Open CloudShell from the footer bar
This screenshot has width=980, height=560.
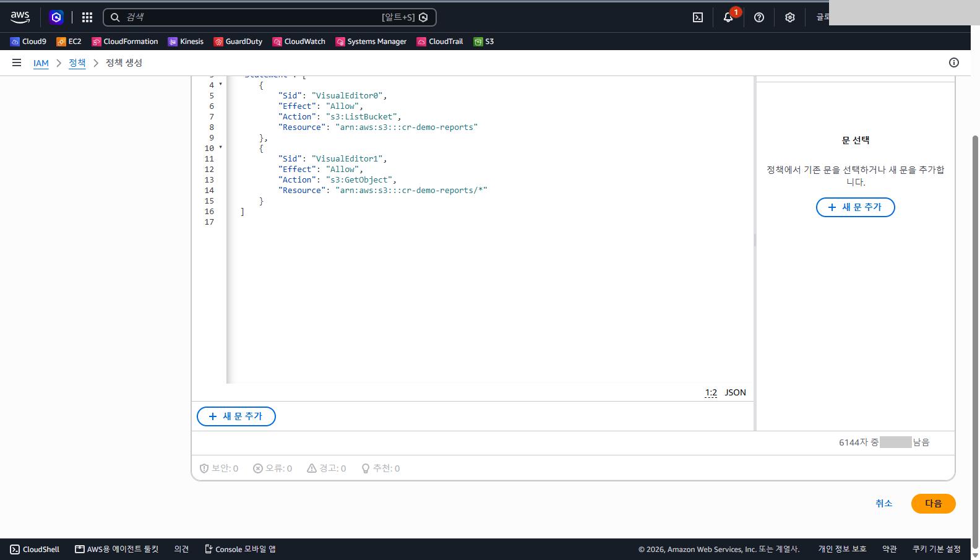35,549
